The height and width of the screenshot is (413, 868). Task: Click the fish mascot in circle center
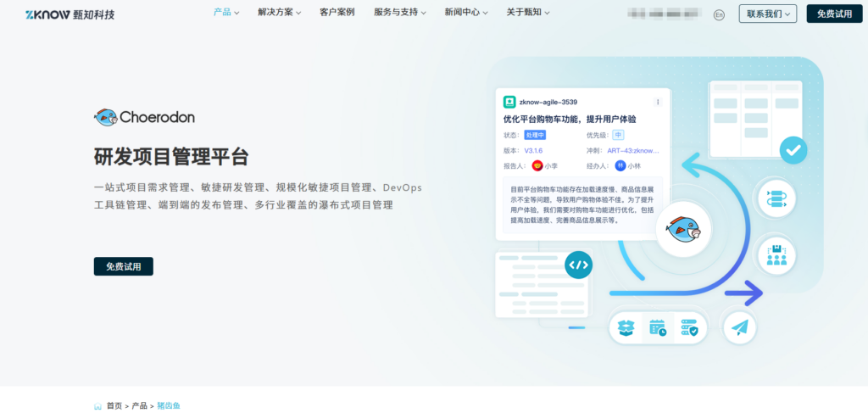[682, 229]
